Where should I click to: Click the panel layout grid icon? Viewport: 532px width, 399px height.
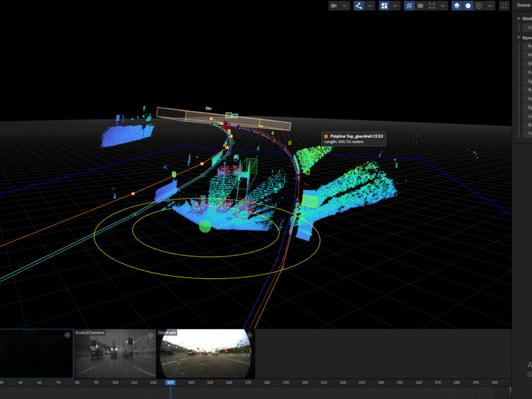tap(384, 6)
